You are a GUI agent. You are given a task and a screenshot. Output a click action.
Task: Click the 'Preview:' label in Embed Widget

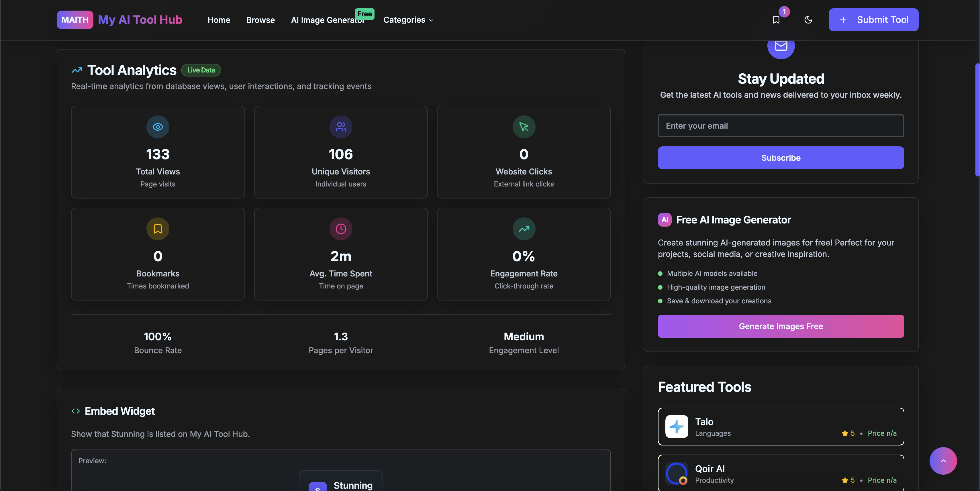pyautogui.click(x=93, y=461)
